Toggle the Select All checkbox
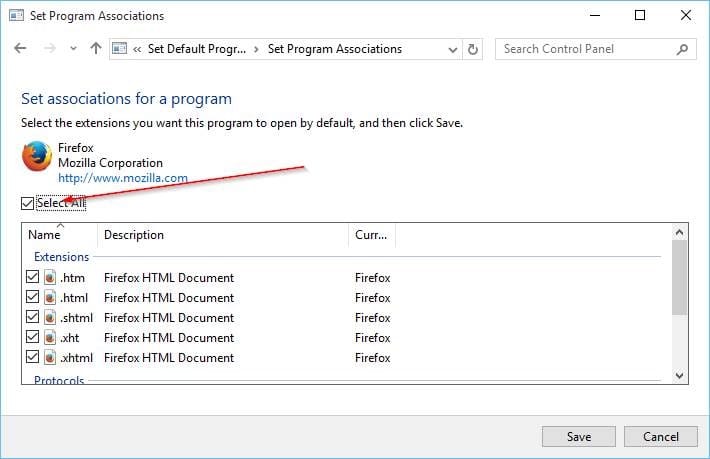710x459 pixels. tap(27, 203)
